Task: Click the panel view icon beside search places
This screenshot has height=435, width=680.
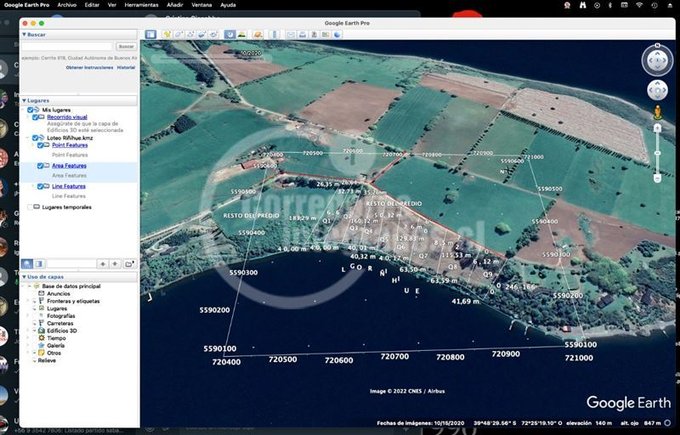Action: (39, 264)
